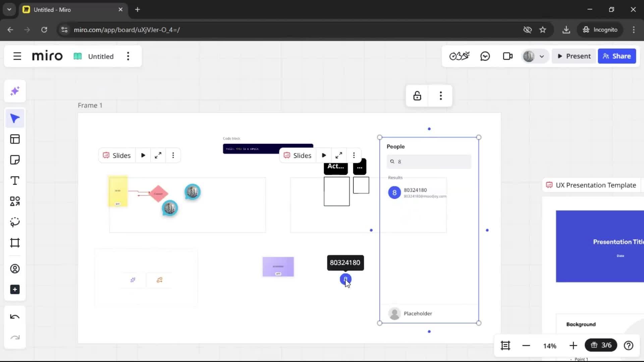Viewport: 644px width, 362px height.
Task: Choose the Select arrow tool
Action: (x=15, y=119)
